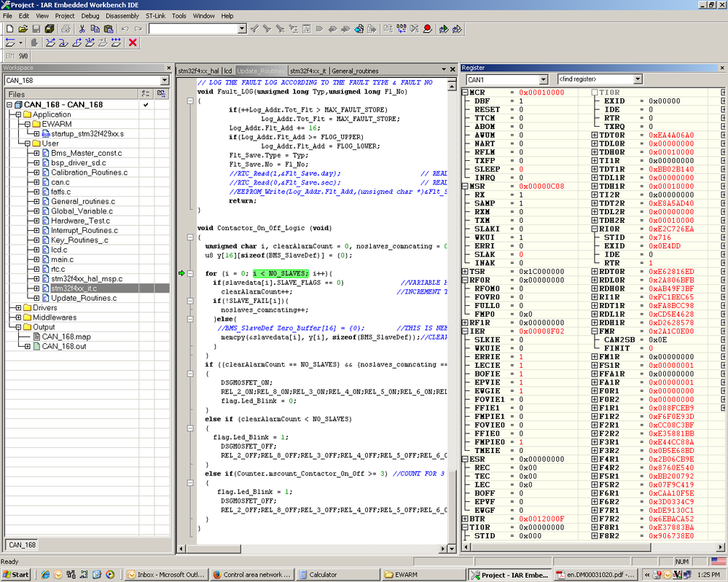Click the Step Over debug icon
The width and height of the screenshot is (728, 582).
50,43
